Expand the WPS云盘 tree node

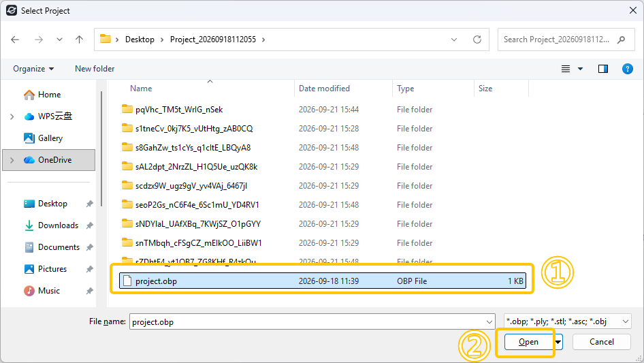(12, 116)
